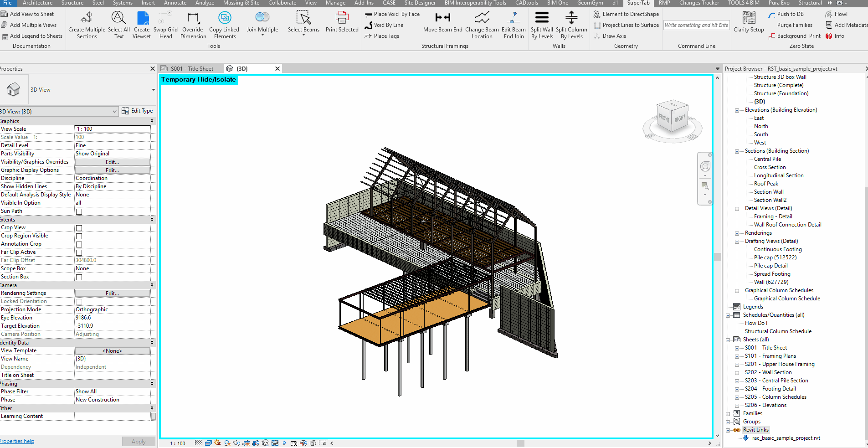
Task: Tick the Crop Region Visible checkbox
Action: (79, 236)
